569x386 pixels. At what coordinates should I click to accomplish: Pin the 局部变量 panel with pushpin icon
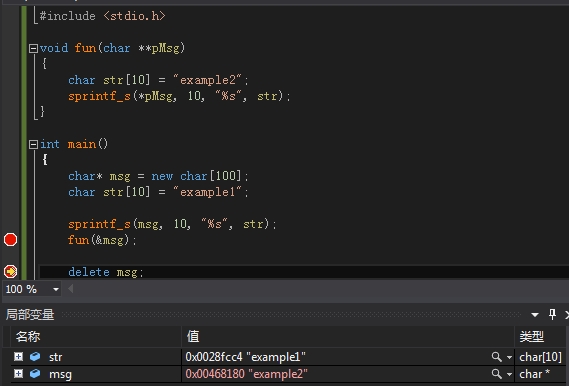pyautogui.click(x=552, y=314)
